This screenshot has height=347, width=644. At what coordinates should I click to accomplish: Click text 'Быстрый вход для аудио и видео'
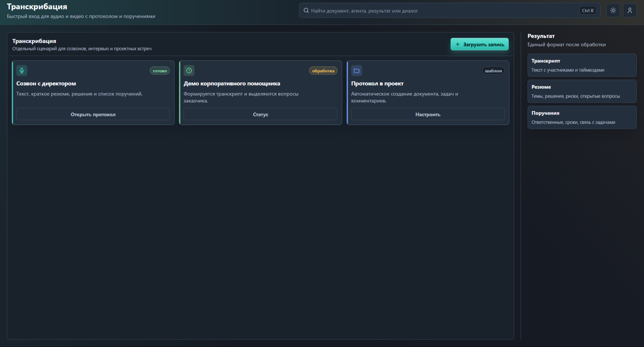click(45, 16)
